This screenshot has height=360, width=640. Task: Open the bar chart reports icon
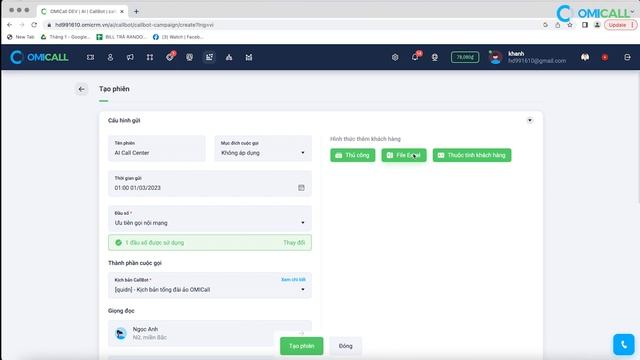[x=249, y=58]
